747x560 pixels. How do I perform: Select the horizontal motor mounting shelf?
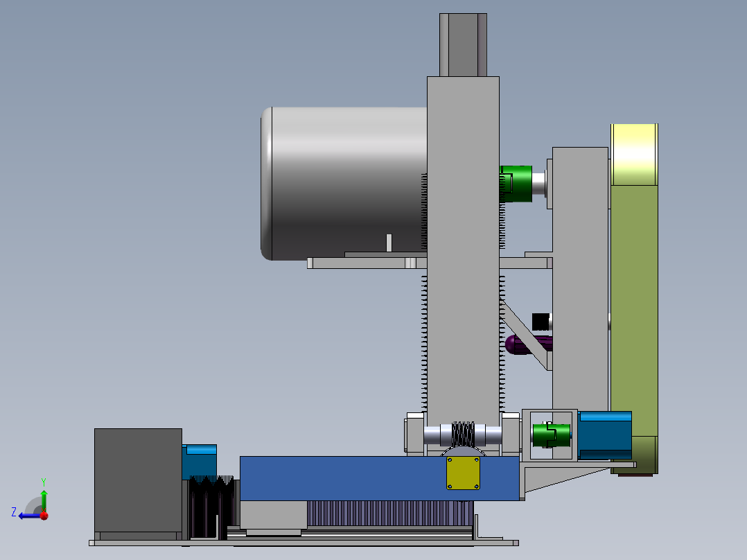367,263
